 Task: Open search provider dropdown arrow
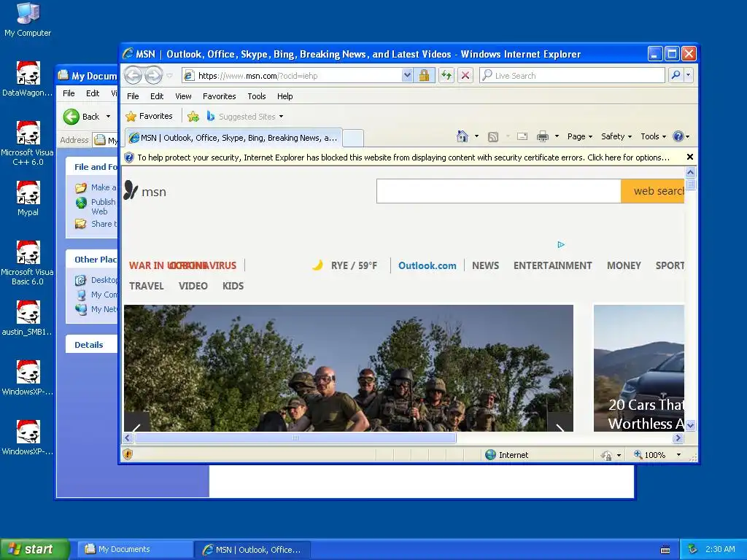[x=688, y=75]
